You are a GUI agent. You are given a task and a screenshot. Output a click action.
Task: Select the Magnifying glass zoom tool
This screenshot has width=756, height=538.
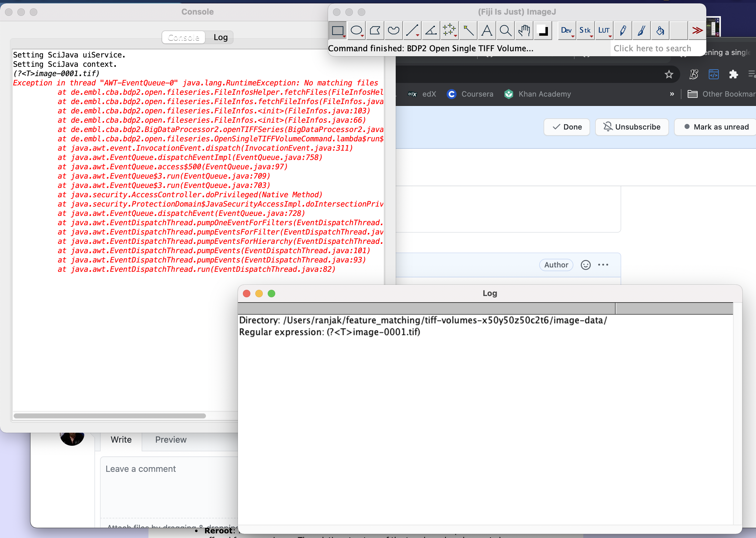[x=505, y=30]
